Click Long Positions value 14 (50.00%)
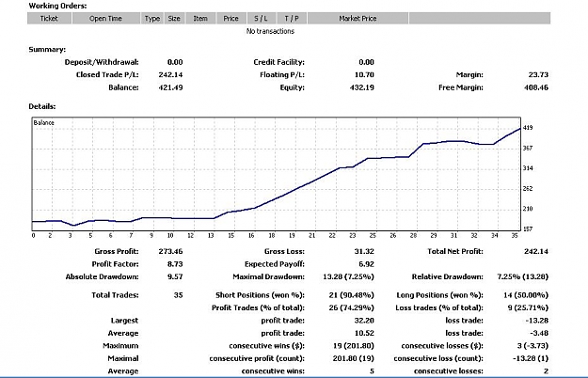The width and height of the screenshot is (588, 378). (x=526, y=295)
